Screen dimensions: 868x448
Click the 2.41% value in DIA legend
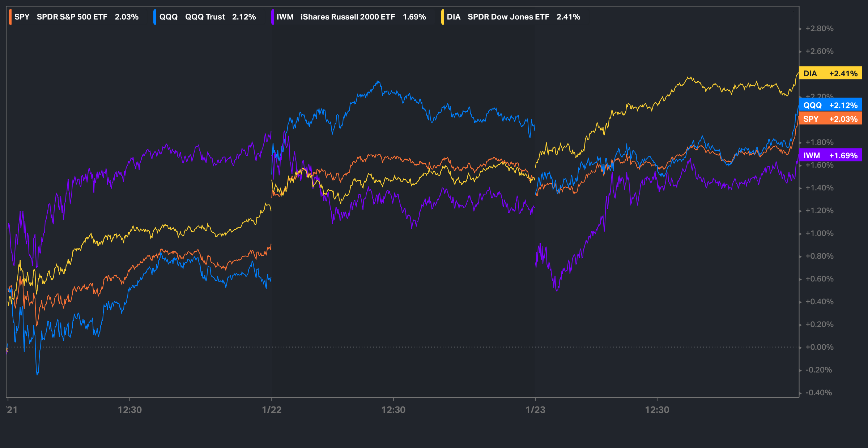pos(568,17)
